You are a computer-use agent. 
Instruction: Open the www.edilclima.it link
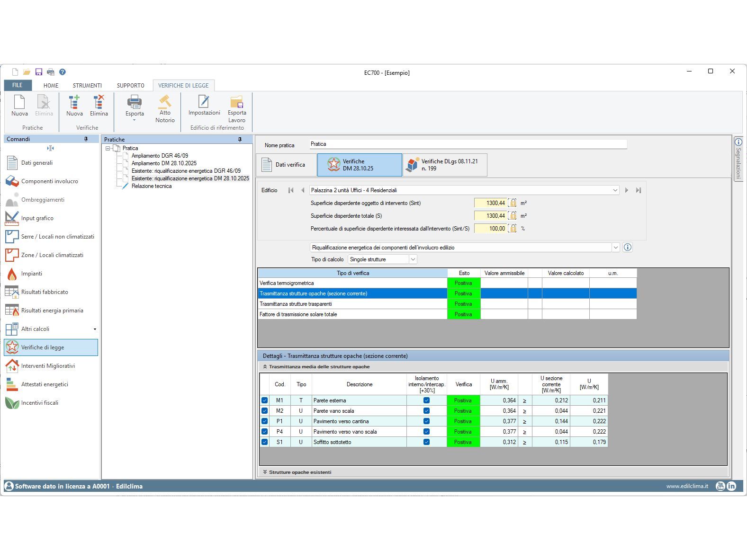(687, 486)
